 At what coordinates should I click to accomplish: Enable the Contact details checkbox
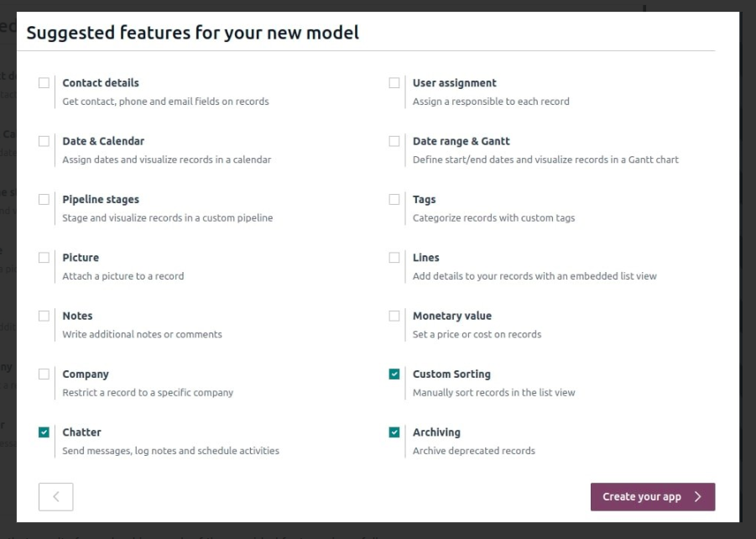point(44,83)
